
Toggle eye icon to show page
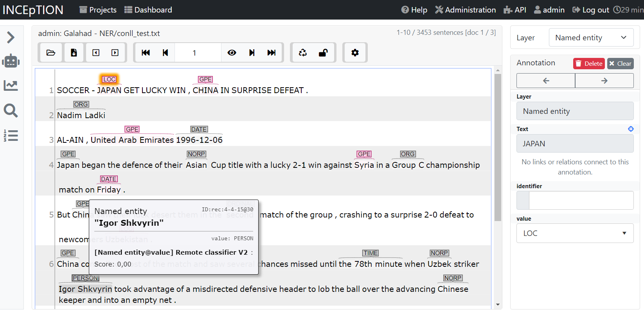[232, 53]
